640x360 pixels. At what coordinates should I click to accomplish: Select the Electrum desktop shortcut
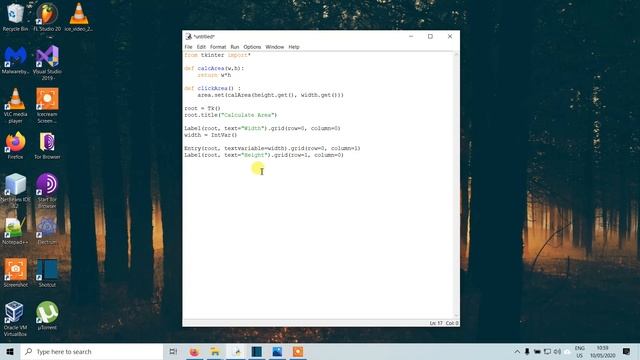pos(47,231)
